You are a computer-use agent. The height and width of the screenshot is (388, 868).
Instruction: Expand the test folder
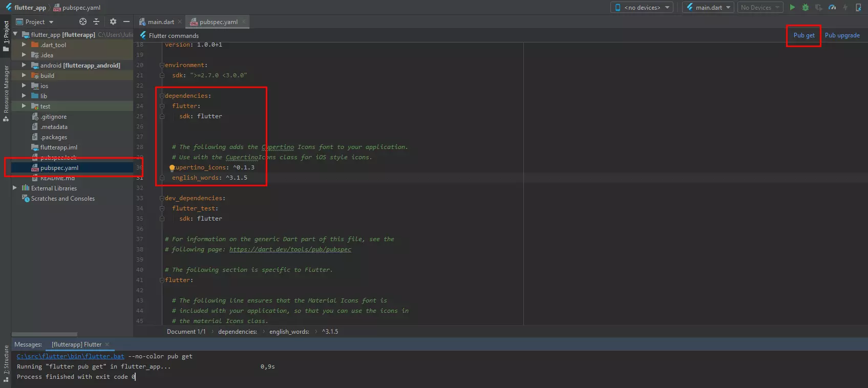pyautogui.click(x=24, y=106)
